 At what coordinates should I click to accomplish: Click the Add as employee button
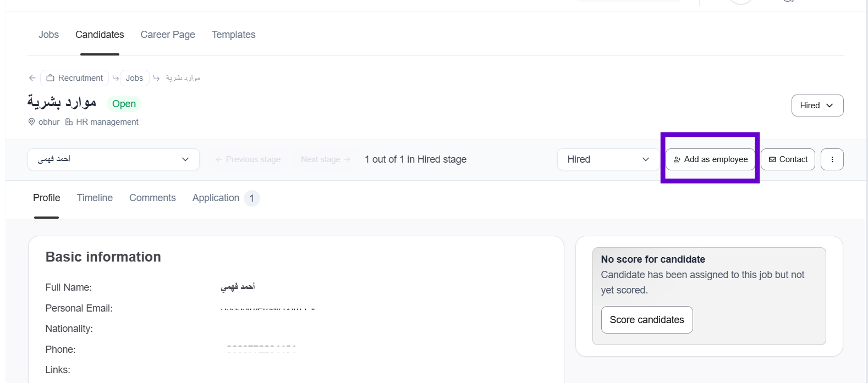[710, 159]
